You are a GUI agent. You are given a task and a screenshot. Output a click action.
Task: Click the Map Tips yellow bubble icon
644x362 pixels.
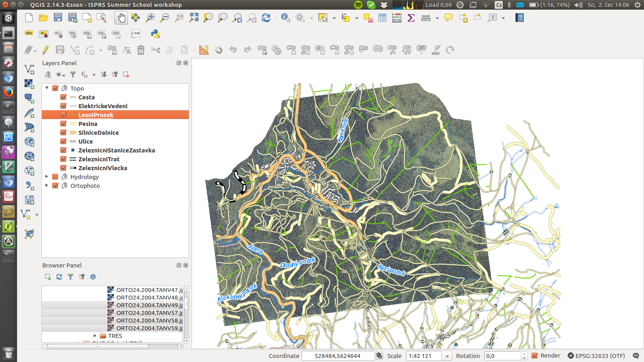click(448, 18)
